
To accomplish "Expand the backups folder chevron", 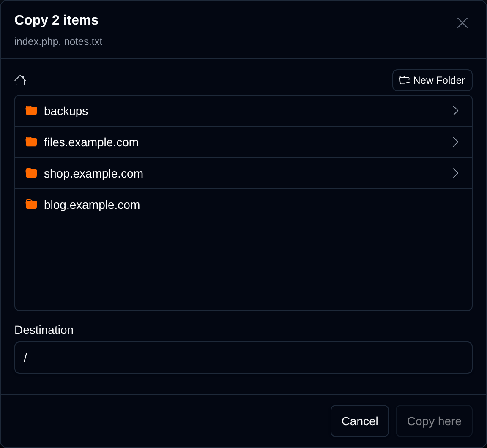I will click(x=455, y=111).
